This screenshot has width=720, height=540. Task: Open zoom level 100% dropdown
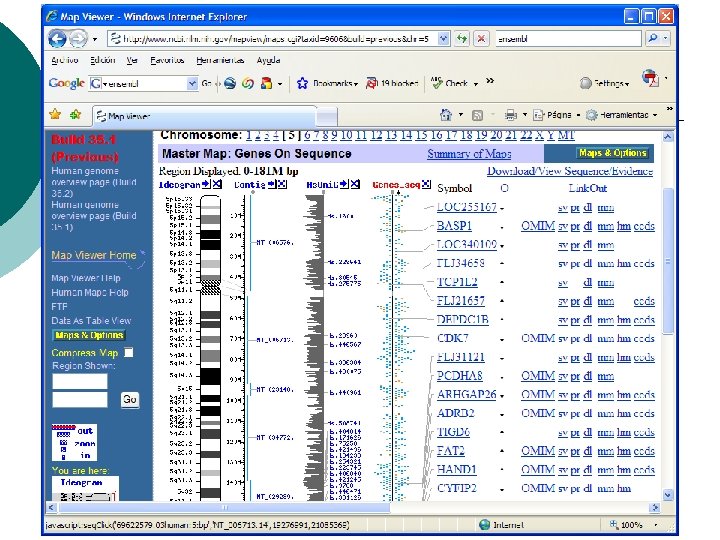tap(656, 524)
